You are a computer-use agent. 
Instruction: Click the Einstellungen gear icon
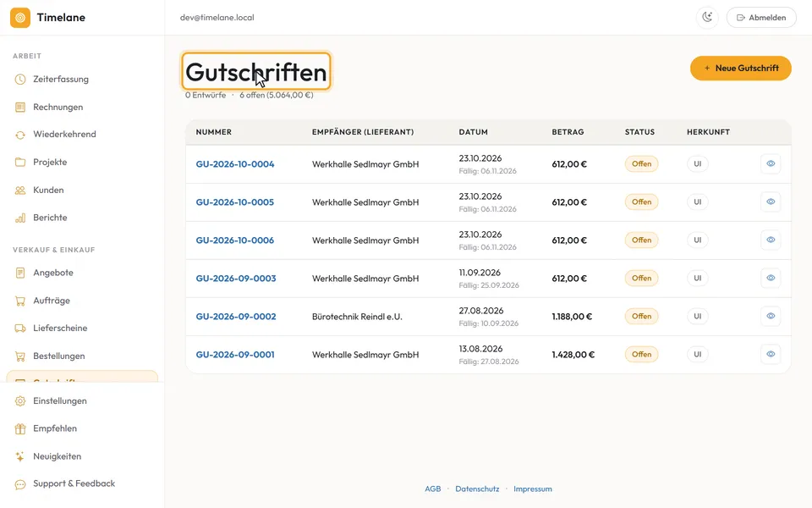pos(20,400)
